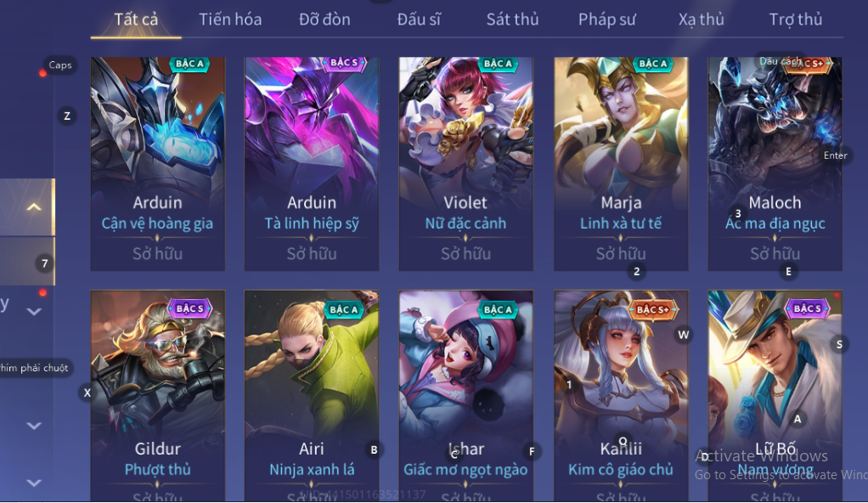This screenshot has height=503, width=868.
Task: Click the number 7 key marker in sidebar
Action: pyautogui.click(x=45, y=263)
